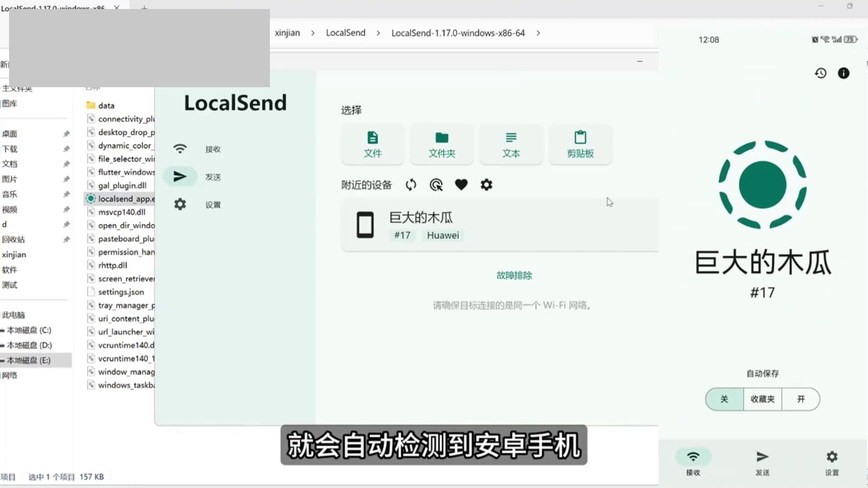Image resolution: width=868 pixels, height=488 pixels.
Task: Click LocalSend-1.17.0-windows-x86-64 breadcrumb segment
Action: (458, 33)
